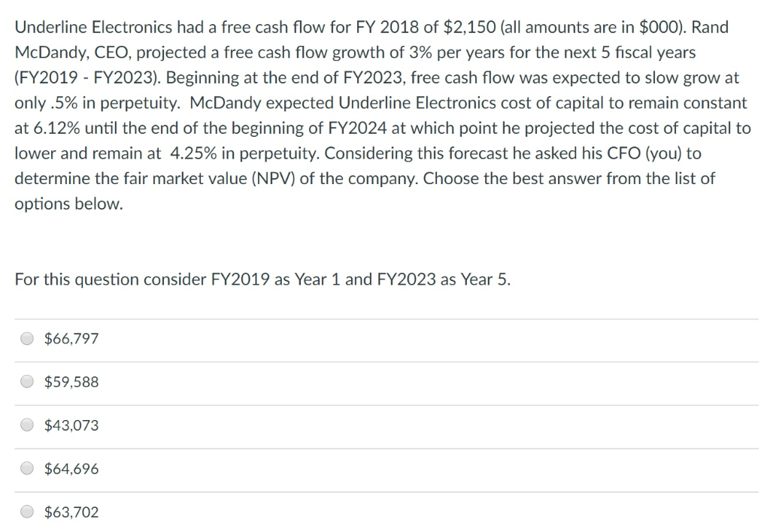This screenshot has width=770, height=532.
Task: Click the $64,696 answer label text
Action: point(71,469)
